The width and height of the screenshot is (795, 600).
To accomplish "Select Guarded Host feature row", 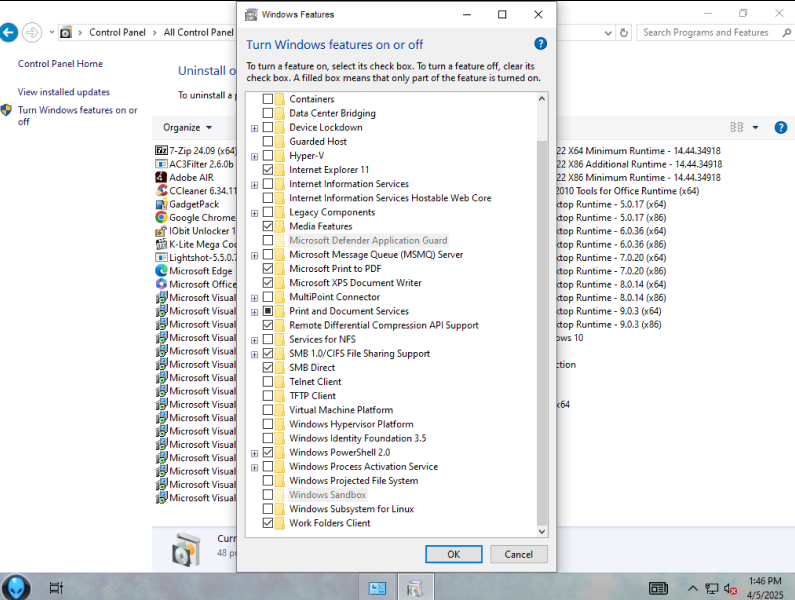I will coord(318,142).
